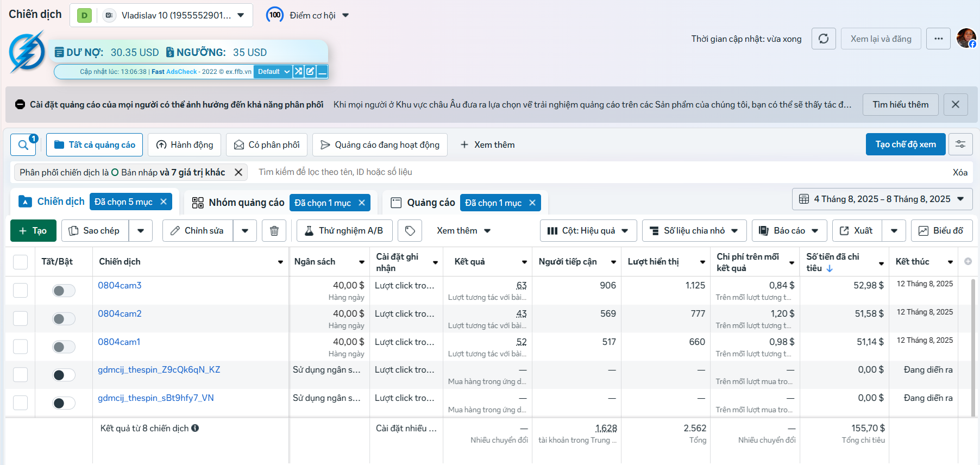This screenshot has height=465, width=980.
Task: Open the 0804cam1 campaign link
Action: tap(119, 342)
